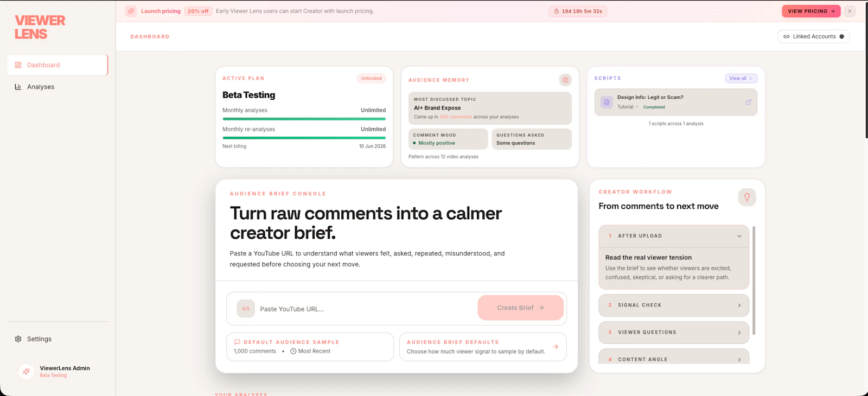868x396 pixels.
Task: Open the Dashboard sidebar item
Action: point(58,65)
